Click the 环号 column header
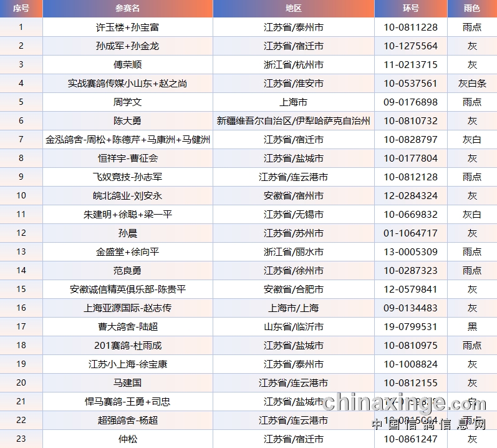The width and height of the screenshot is (497, 448). pos(410,9)
